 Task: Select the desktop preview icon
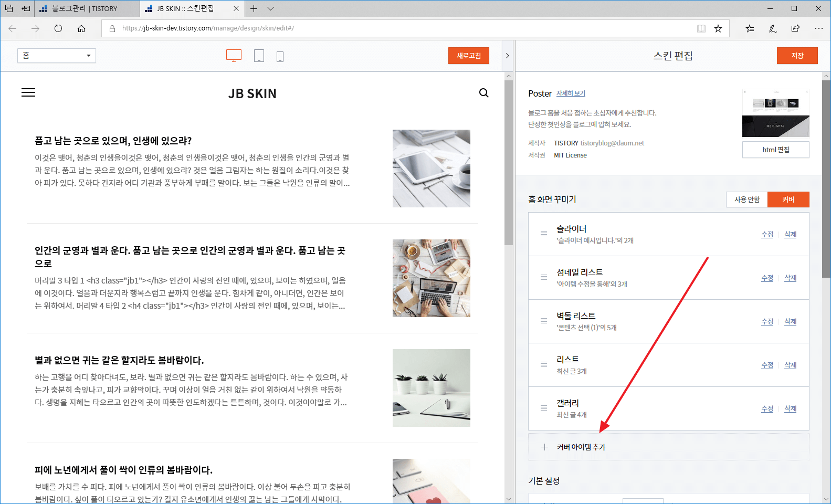click(x=234, y=56)
